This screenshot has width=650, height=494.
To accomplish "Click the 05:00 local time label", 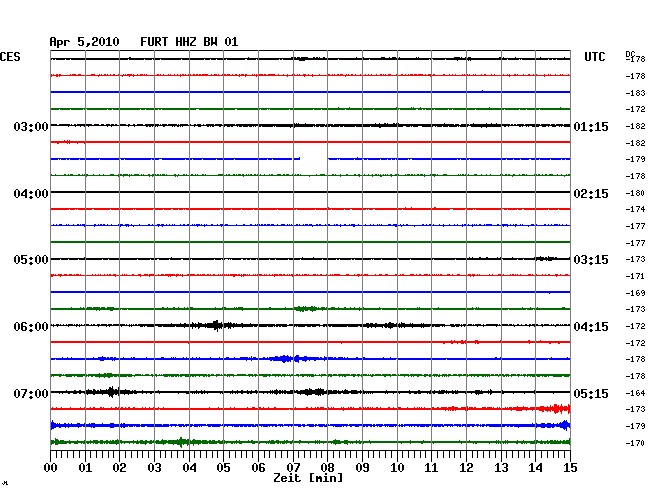I will 31,260.
